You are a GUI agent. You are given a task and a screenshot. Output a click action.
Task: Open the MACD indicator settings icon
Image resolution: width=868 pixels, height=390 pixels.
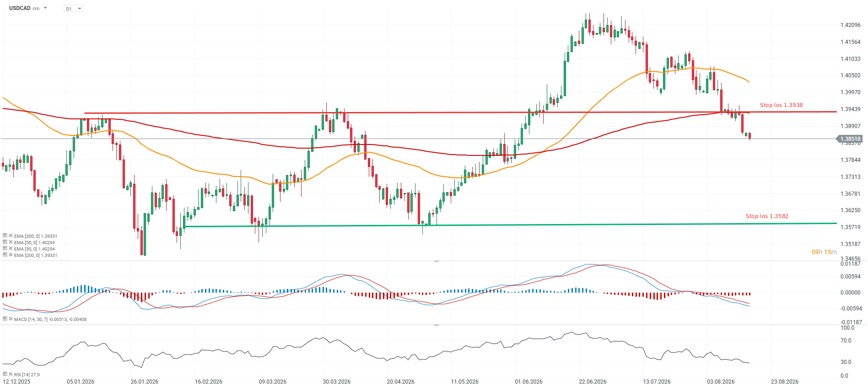pyautogui.click(x=5, y=319)
